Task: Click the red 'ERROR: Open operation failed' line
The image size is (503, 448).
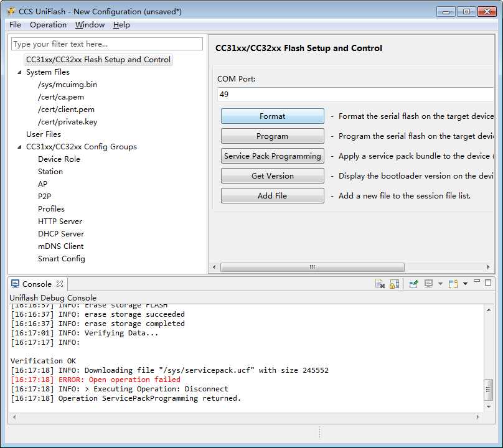Action: (x=96, y=380)
